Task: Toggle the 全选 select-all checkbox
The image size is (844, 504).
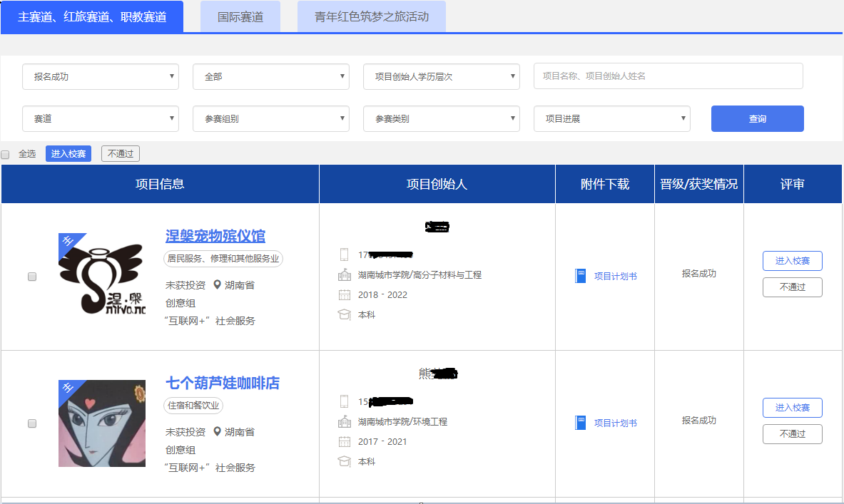Action: tap(6, 154)
